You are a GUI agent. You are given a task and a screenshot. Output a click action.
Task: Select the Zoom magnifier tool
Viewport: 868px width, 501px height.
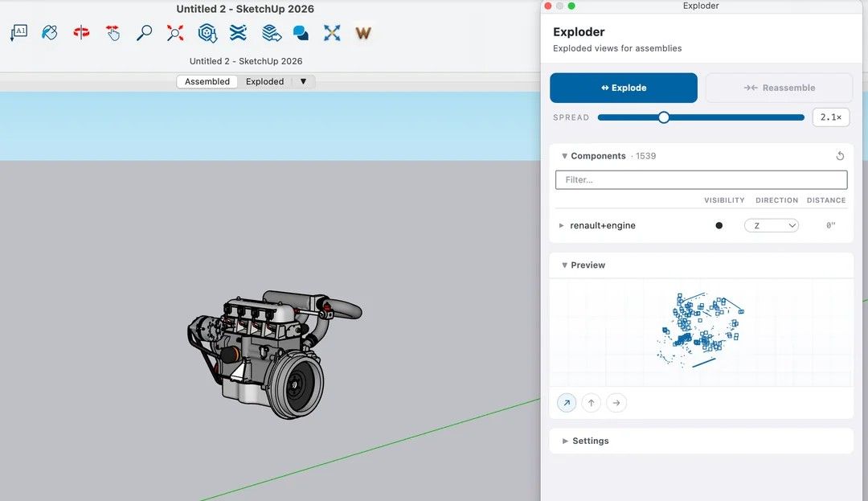144,33
